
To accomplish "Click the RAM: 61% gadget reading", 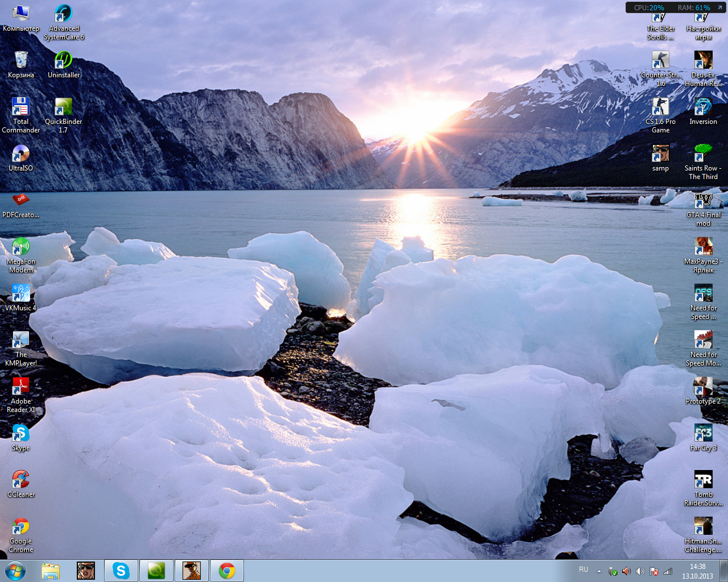I will click(x=693, y=7).
